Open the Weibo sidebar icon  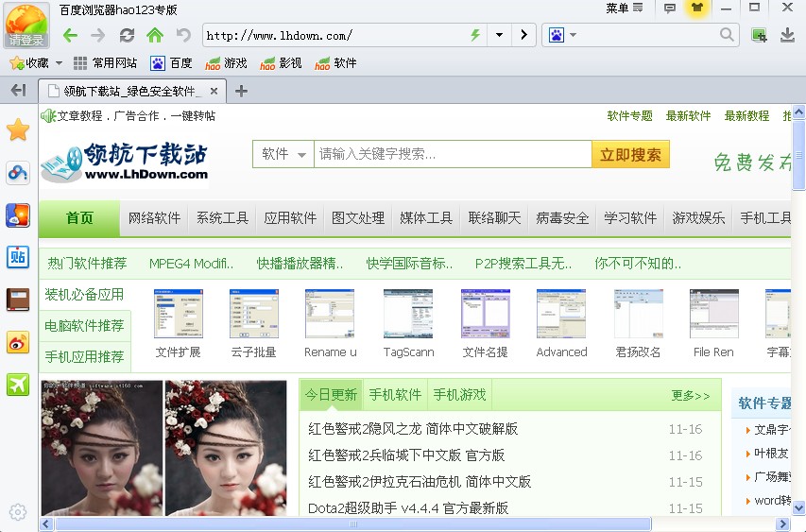[x=18, y=342]
